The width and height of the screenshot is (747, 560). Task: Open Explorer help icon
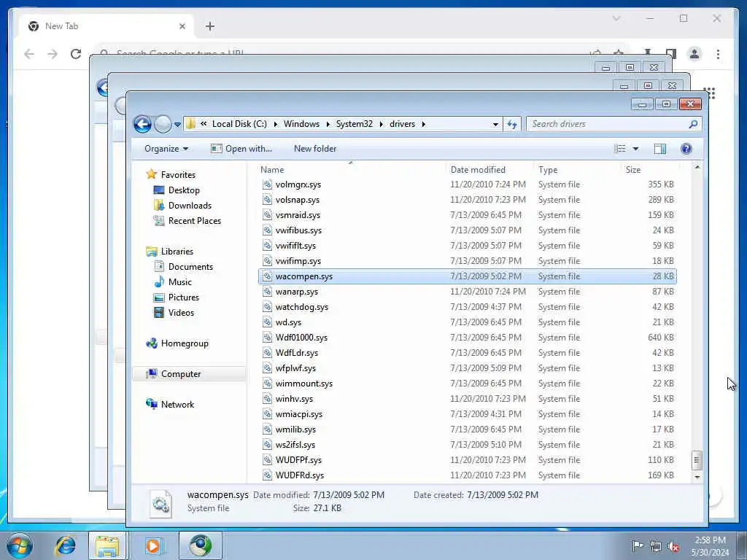tap(686, 149)
